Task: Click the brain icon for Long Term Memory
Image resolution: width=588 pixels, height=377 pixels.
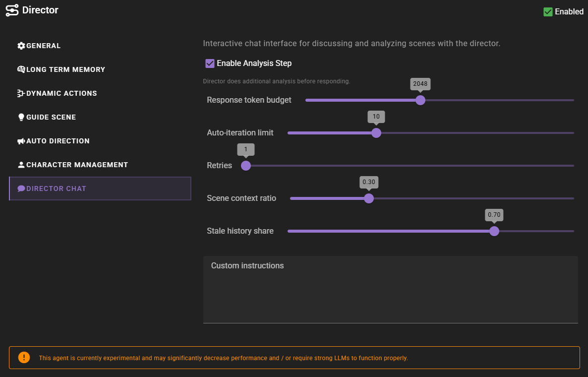Action: [x=21, y=69]
